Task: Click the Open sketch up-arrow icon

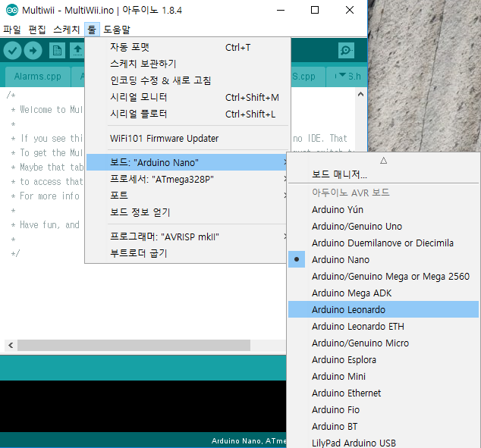Action: click(x=77, y=50)
